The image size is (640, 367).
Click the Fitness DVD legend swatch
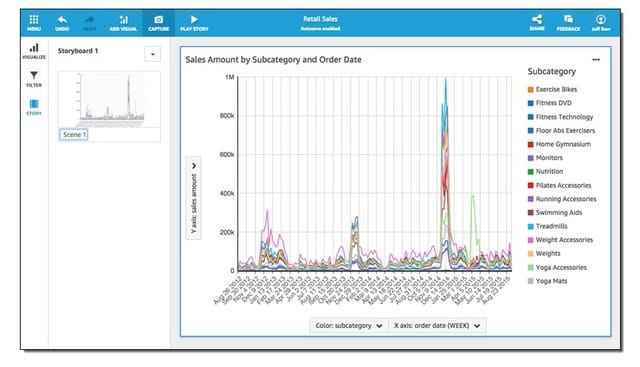coord(531,103)
